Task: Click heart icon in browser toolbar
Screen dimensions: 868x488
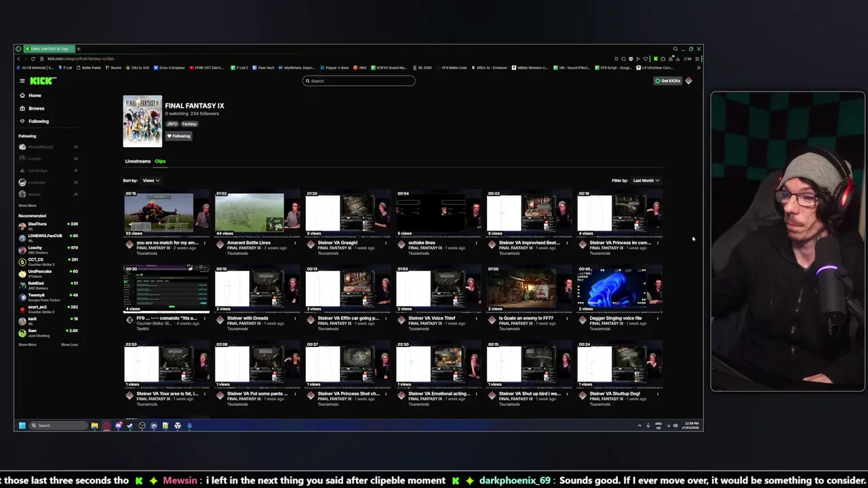Action: (645, 59)
